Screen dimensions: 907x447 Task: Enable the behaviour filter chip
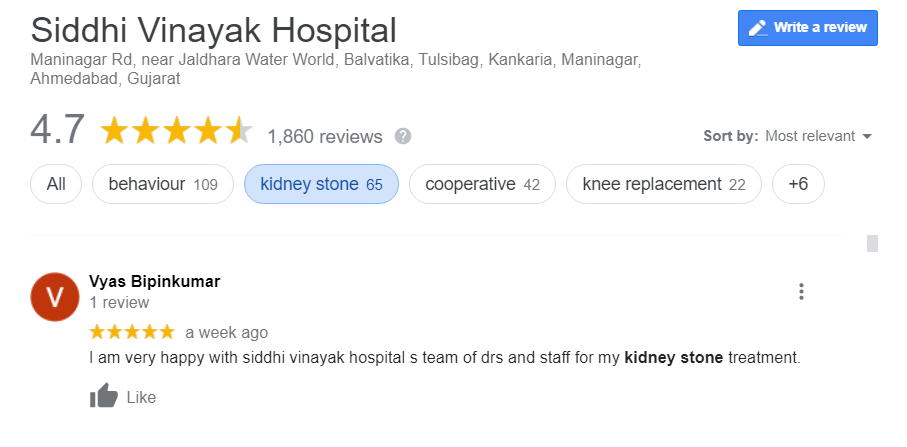coord(163,184)
